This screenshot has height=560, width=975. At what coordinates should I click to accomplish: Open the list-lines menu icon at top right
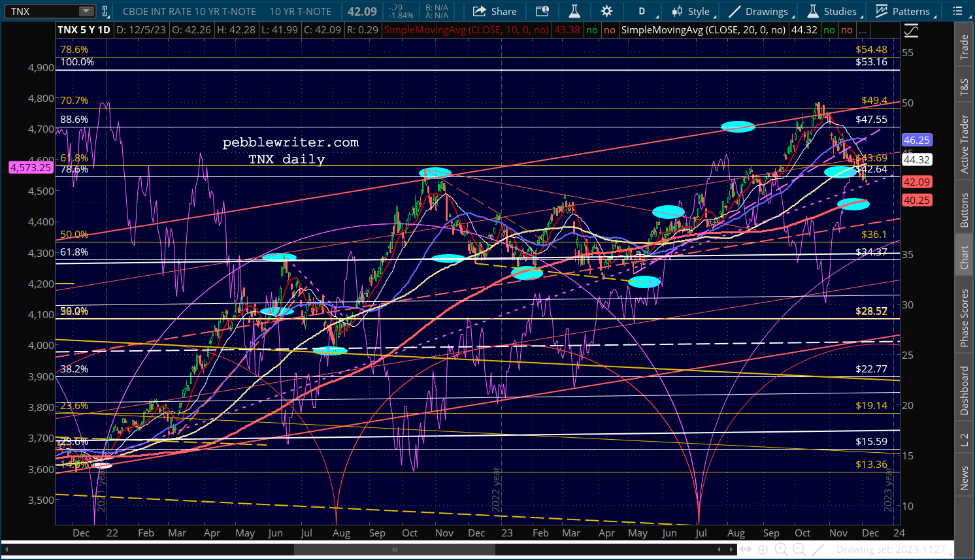(x=958, y=11)
